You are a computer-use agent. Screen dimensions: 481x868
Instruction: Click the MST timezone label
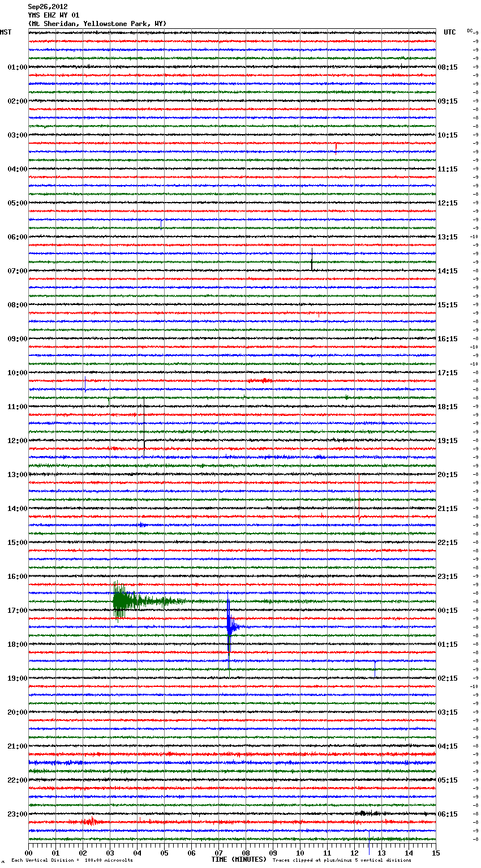point(6,32)
